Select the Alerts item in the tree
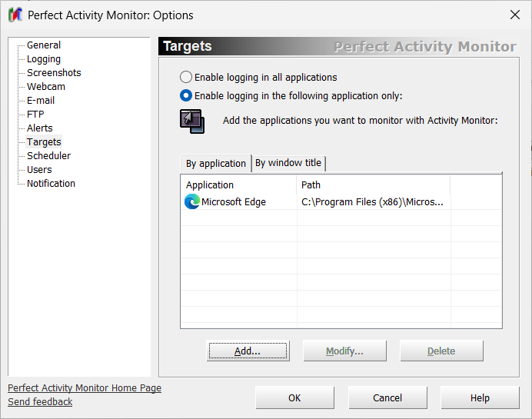 40,128
